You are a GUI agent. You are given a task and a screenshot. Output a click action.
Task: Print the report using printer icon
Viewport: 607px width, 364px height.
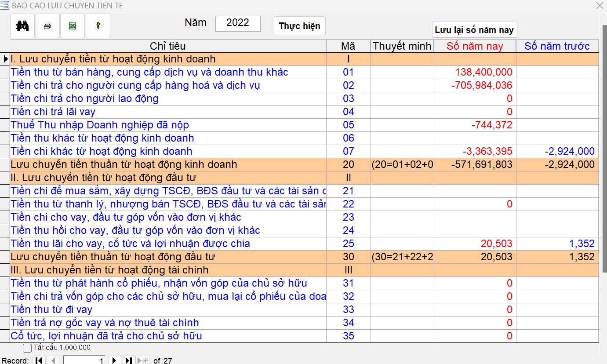(x=47, y=26)
